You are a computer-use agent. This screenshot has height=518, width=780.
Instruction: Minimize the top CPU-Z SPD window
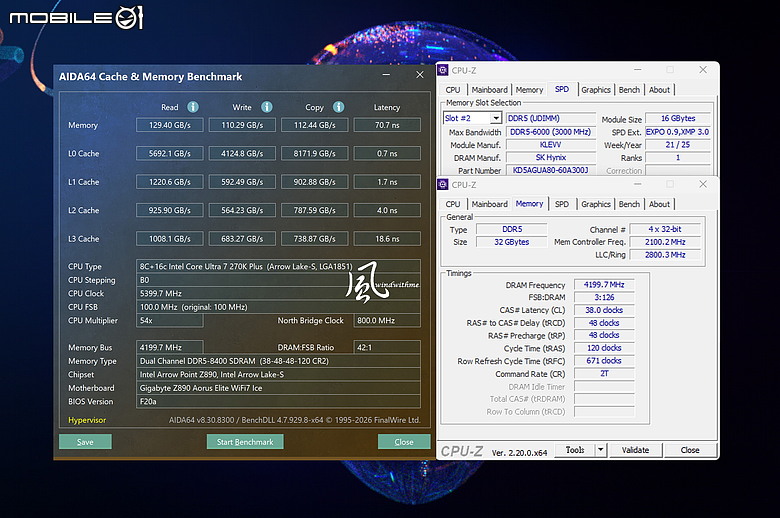pos(638,70)
